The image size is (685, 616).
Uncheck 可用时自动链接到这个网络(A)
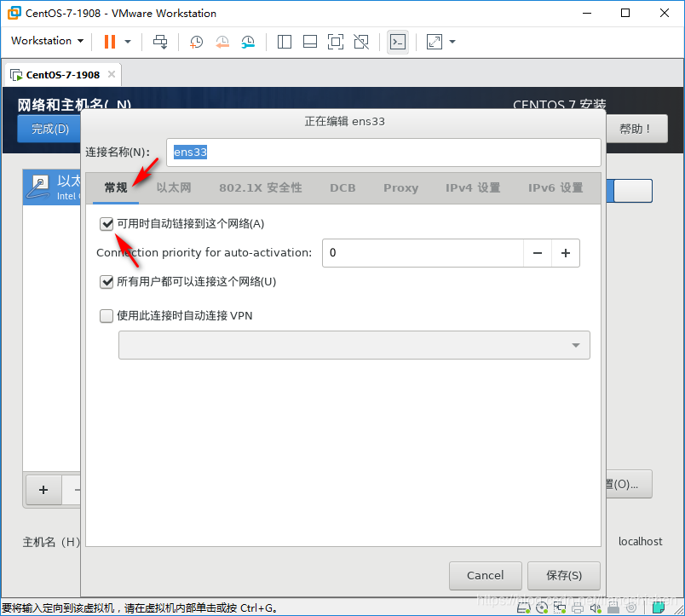(106, 223)
